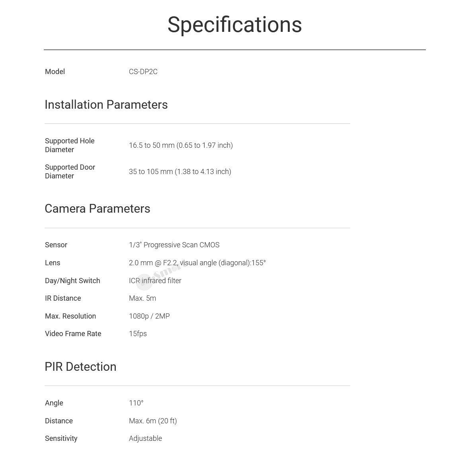Image resolution: width=476 pixels, height=452 pixels.
Task: Click the 15fps frame rate value
Action: coord(138,334)
